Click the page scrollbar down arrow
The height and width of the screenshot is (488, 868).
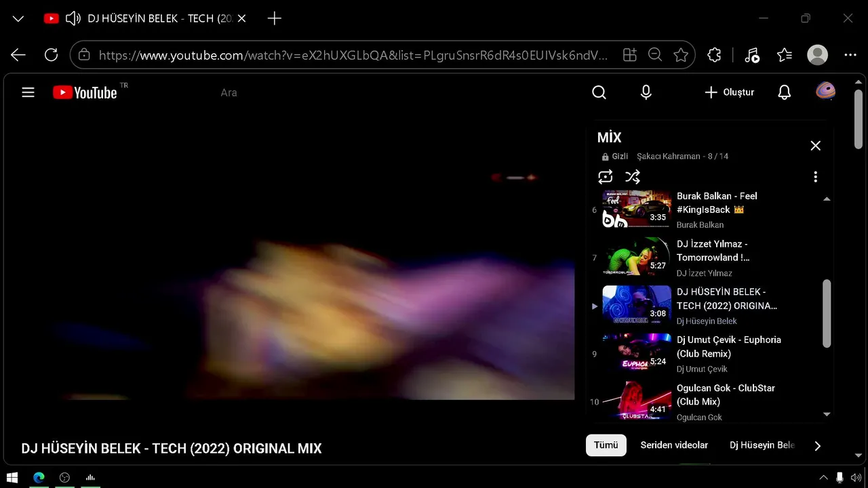pos(859,455)
